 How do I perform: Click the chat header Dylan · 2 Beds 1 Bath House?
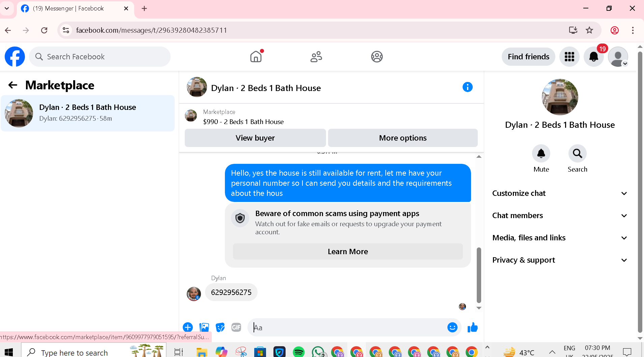click(x=266, y=88)
